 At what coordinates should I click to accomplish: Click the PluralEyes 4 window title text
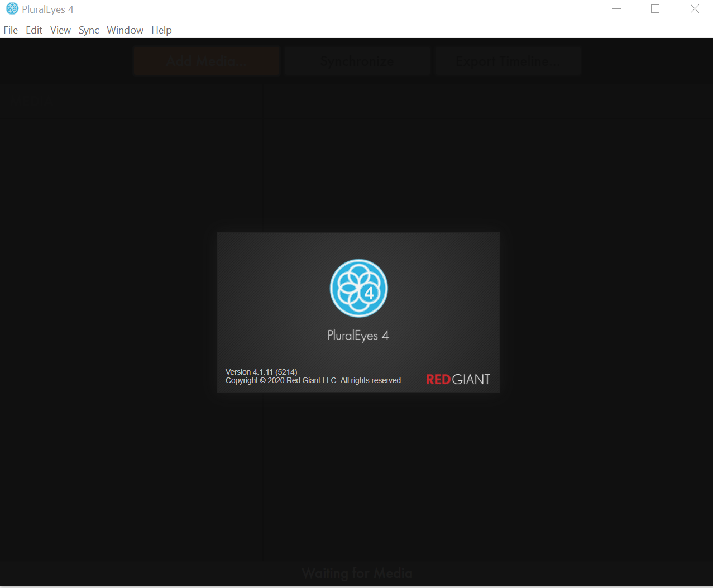tap(47, 9)
